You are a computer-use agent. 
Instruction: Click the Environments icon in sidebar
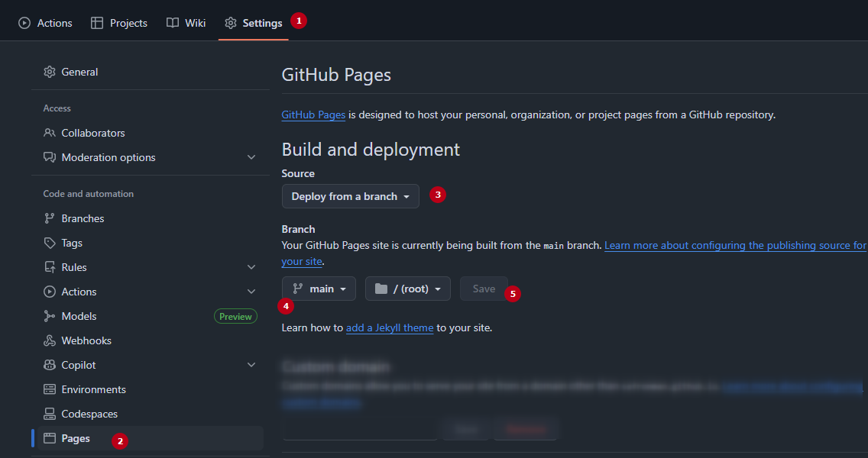[x=50, y=389]
